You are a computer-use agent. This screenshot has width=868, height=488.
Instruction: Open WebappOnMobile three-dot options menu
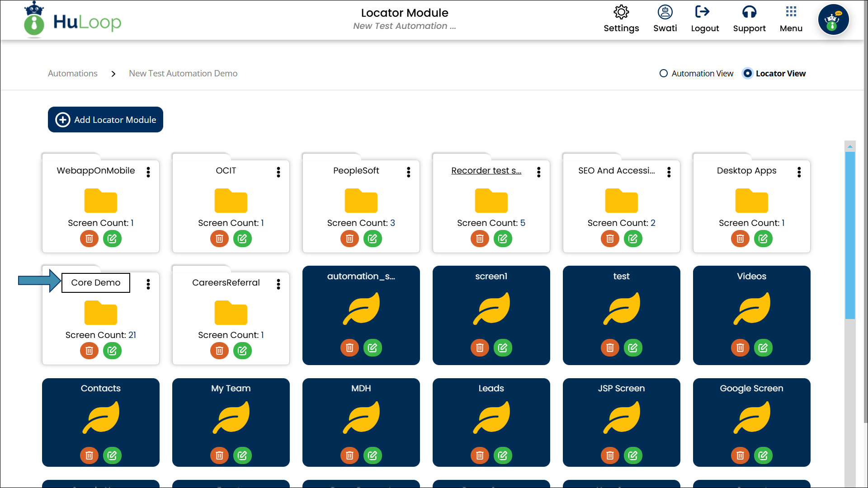click(148, 172)
